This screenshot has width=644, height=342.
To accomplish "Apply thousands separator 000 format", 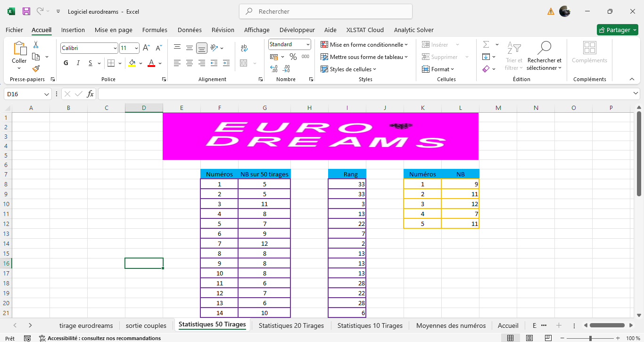I will point(305,57).
